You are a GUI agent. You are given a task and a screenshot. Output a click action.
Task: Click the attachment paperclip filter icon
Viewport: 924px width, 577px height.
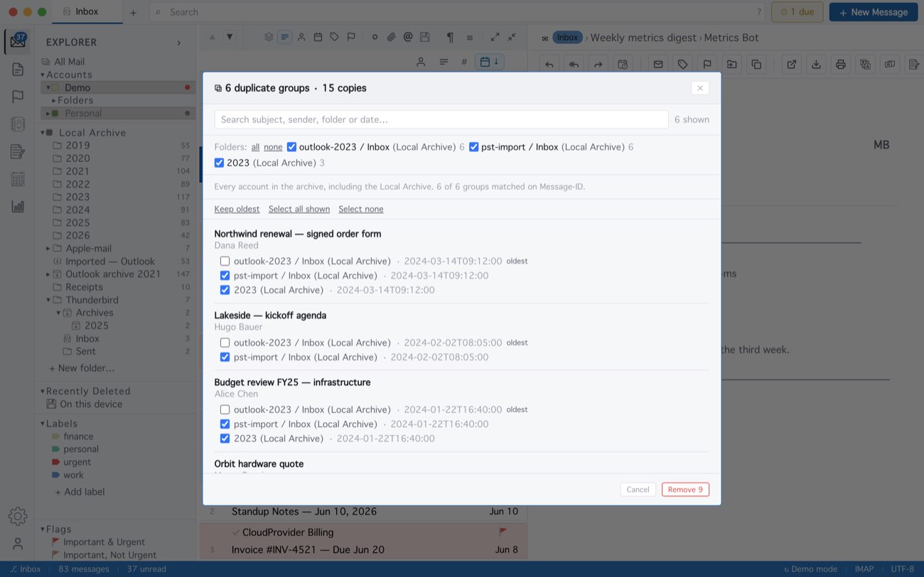391,37
